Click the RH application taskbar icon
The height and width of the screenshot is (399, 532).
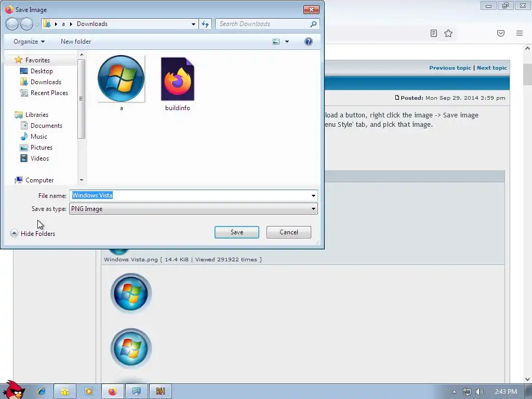point(161,392)
